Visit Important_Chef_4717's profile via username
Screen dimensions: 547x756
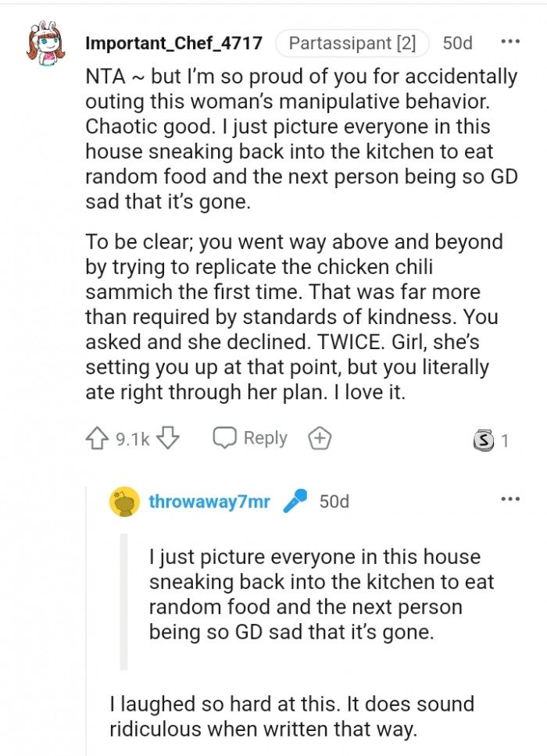tap(173, 43)
